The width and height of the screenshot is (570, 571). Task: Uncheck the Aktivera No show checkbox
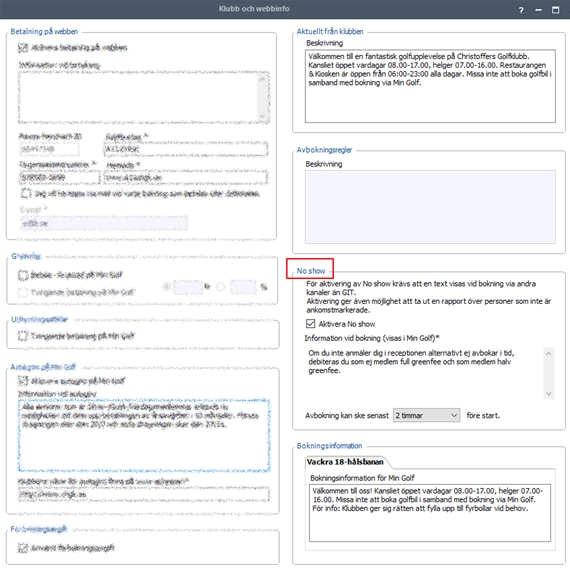(x=310, y=323)
